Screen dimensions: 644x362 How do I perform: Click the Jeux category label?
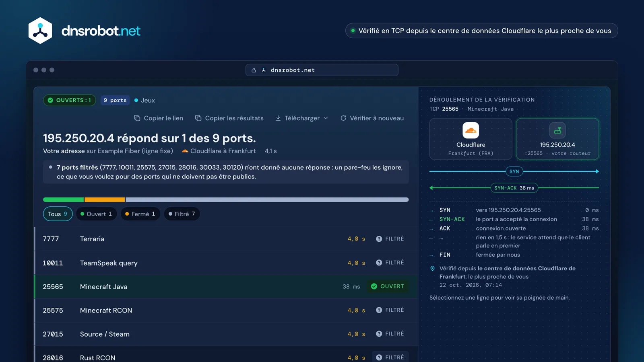(x=144, y=100)
